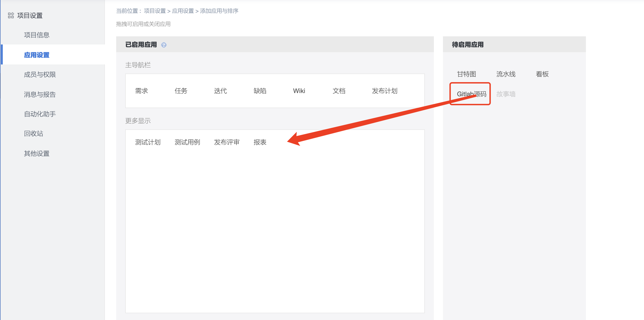This screenshot has width=644, height=320.
Task: Open 其他设置 in the sidebar
Action: coord(37,153)
